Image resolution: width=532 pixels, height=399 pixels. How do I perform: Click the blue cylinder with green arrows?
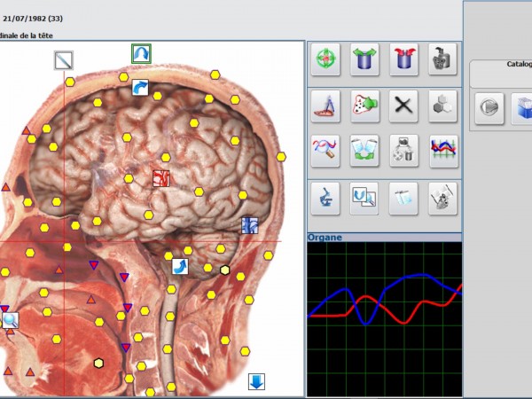pyautogui.click(x=364, y=60)
